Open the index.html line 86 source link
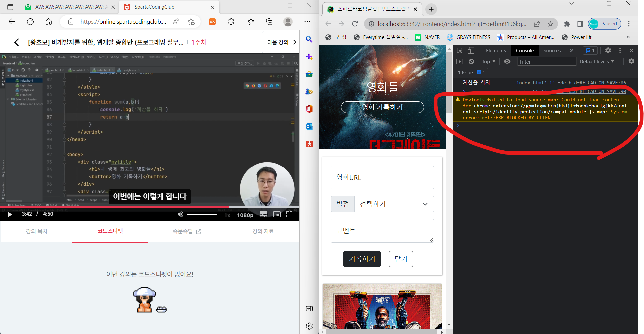The height and width of the screenshot is (334, 644). pos(571,83)
